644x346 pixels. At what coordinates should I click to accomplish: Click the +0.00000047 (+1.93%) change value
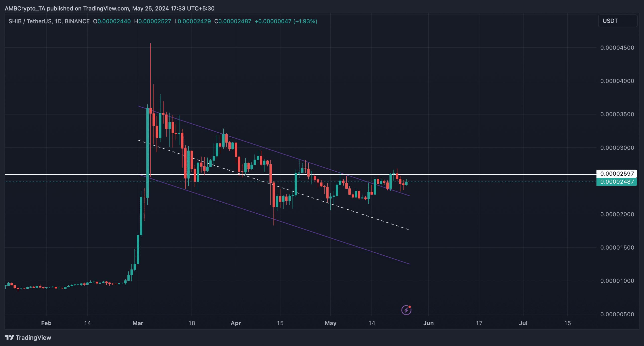pyautogui.click(x=286, y=21)
